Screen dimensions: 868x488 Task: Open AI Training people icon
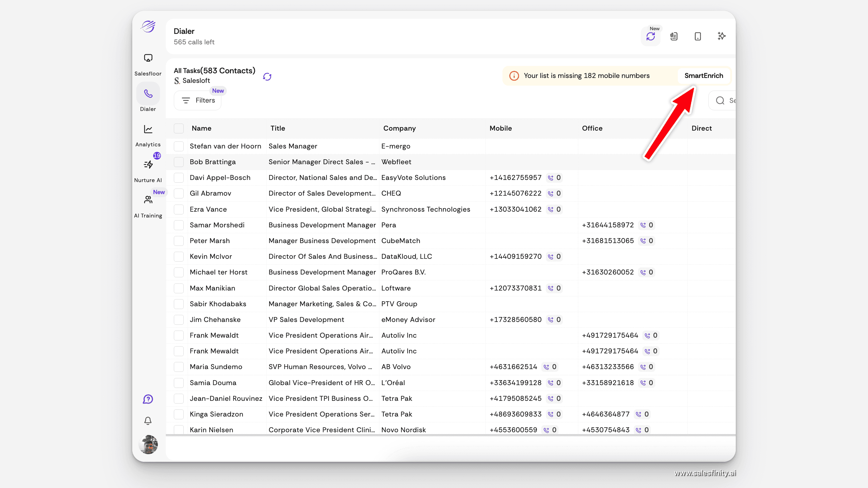point(148,200)
